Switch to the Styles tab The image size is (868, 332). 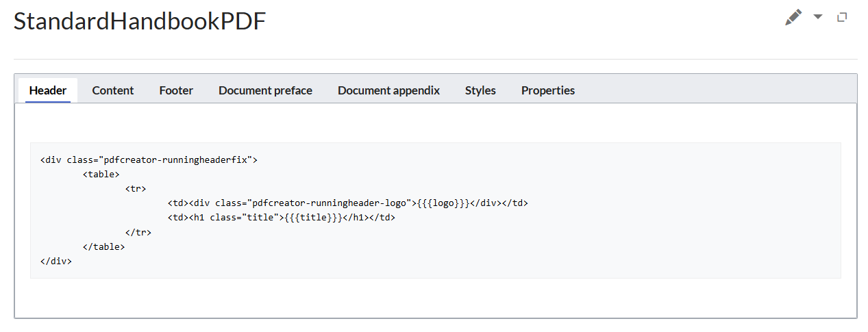pyautogui.click(x=480, y=90)
